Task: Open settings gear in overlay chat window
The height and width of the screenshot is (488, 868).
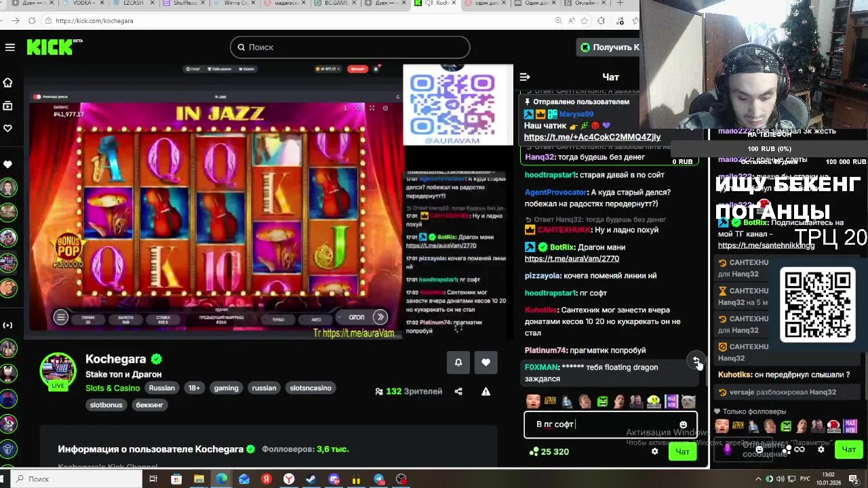Action: pos(821,449)
